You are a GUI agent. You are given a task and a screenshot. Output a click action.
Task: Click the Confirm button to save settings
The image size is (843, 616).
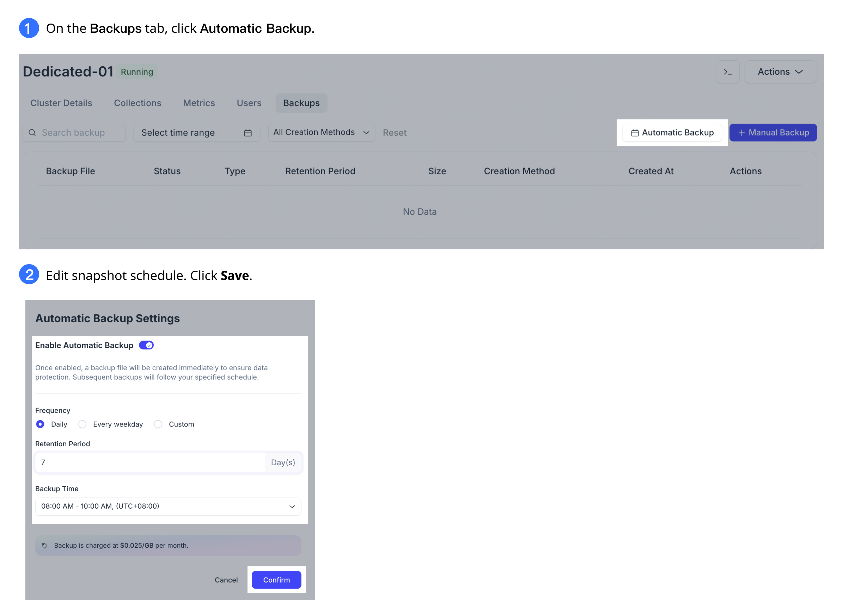[276, 579]
